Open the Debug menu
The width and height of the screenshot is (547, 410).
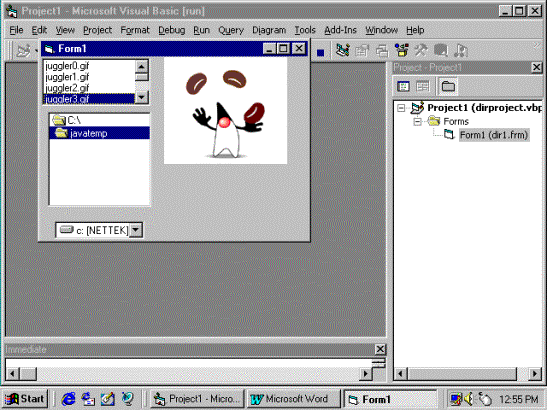pyautogui.click(x=172, y=30)
